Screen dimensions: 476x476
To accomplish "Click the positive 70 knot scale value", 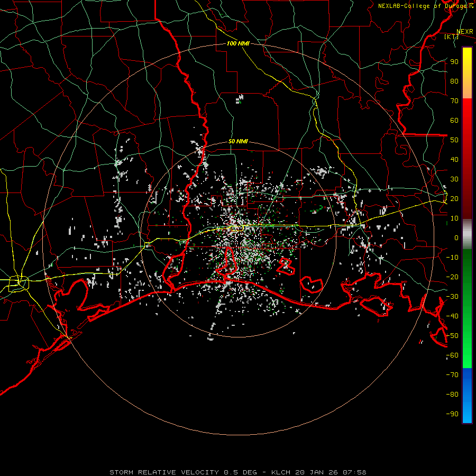I will (454, 101).
